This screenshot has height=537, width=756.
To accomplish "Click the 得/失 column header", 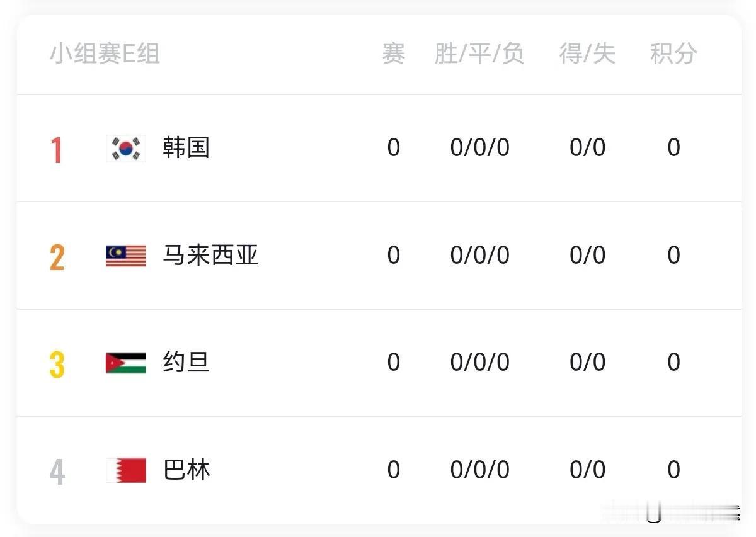I will pos(587,54).
